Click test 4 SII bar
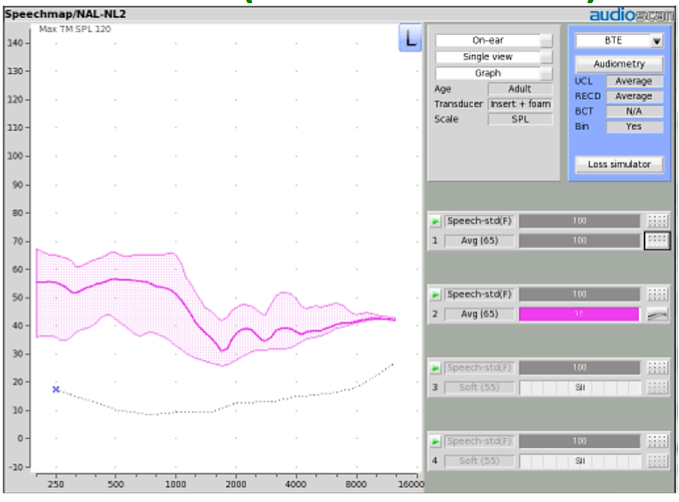679x502 pixels. point(579,461)
